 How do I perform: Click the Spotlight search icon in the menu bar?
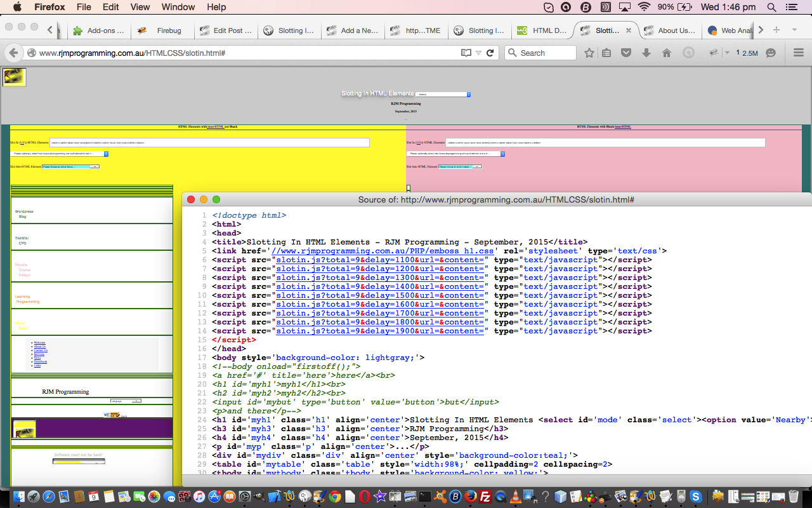[771, 7]
